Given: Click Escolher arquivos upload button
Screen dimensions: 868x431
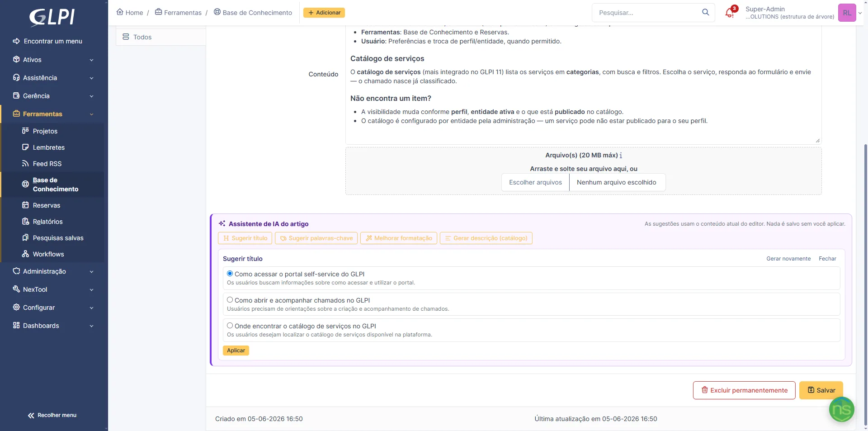Looking at the screenshot, I should coord(535,182).
